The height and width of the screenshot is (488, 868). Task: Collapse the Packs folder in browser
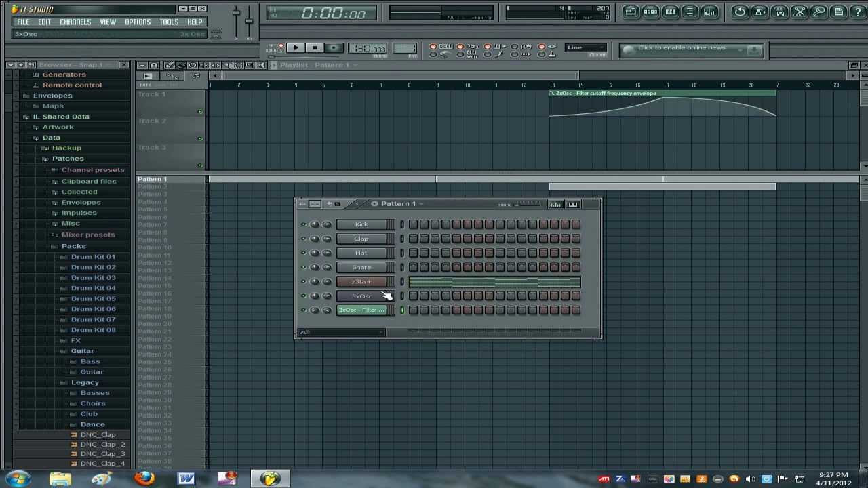[74, 246]
